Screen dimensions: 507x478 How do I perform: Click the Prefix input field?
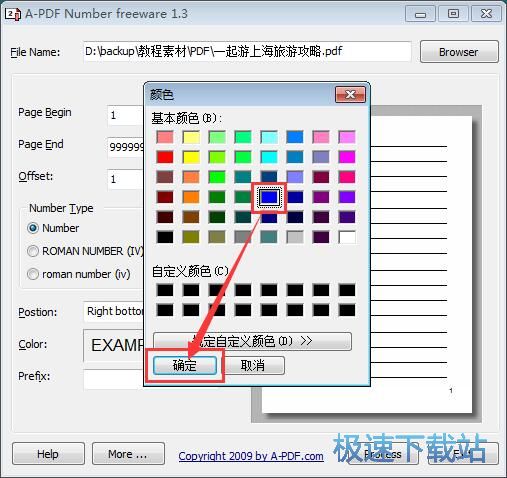(114, 379)
